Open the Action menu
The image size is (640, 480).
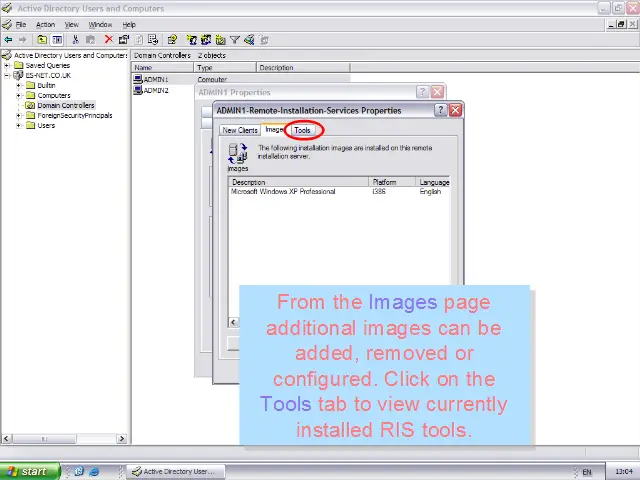(45, 24)
